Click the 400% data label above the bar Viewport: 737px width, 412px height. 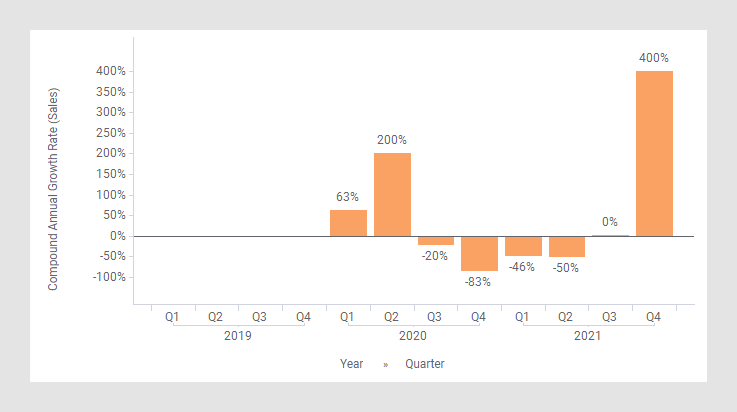coord(654,58)
